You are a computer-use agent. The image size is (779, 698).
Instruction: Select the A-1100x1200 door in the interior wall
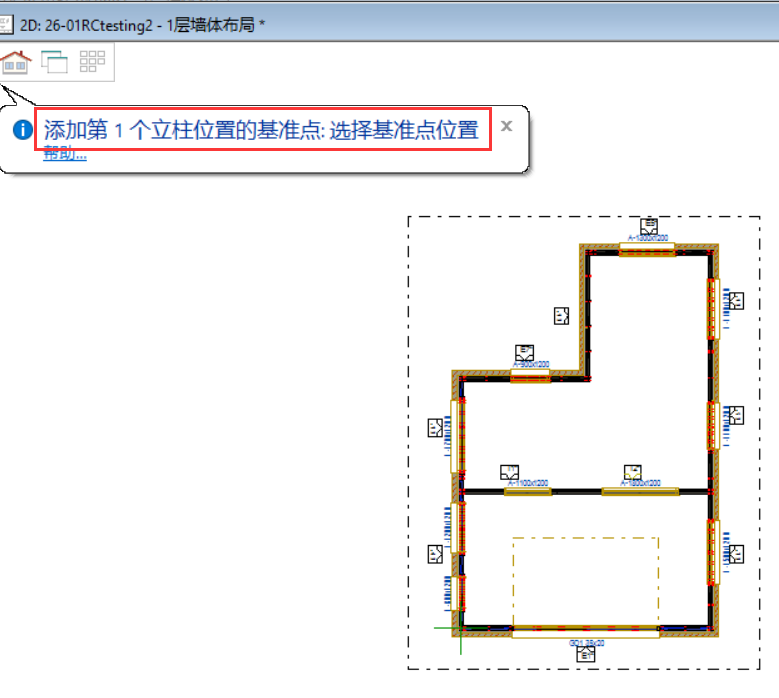point(528,492)
